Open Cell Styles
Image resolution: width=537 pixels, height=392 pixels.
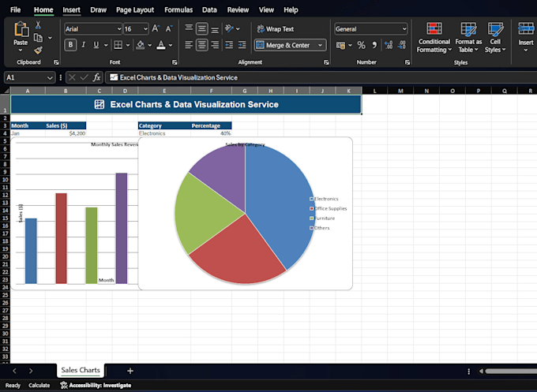(495, 37)
